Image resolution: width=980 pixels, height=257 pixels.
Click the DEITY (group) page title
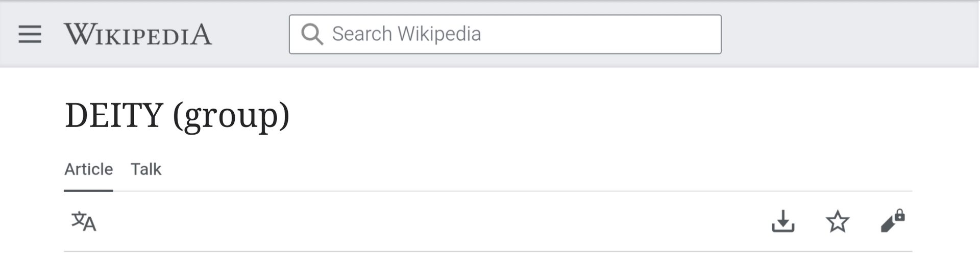[177, 115]
